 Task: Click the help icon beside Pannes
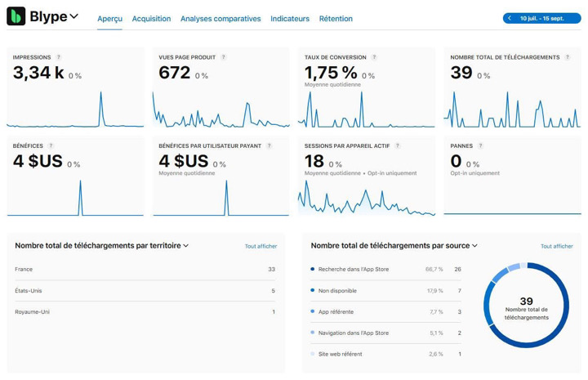[481, 147]
